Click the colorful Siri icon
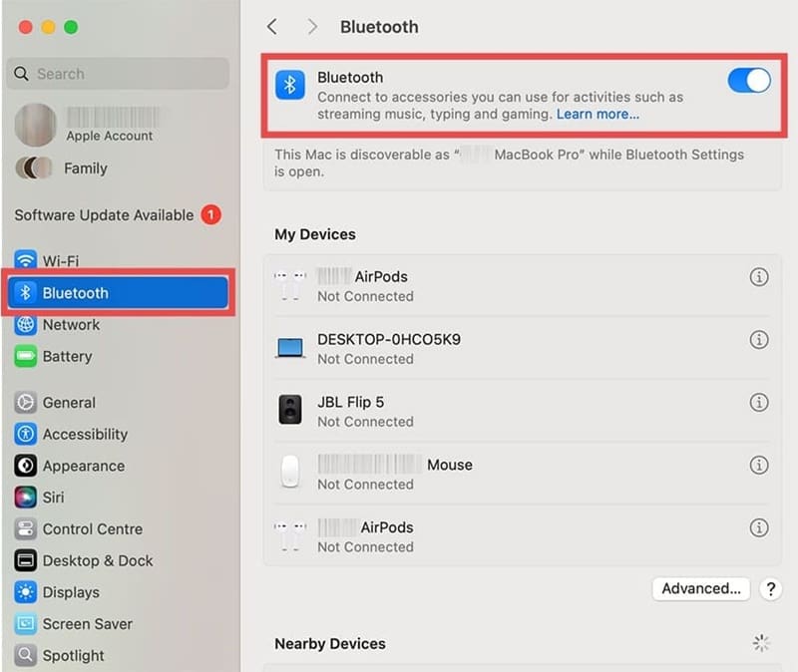Screen dimensions: 798x672 [x=26, y=497]
